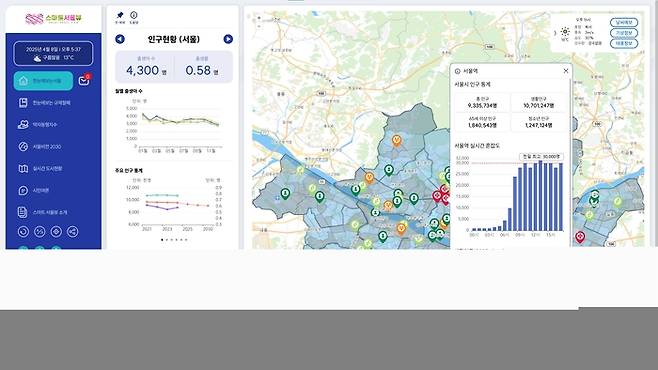658x370 pixels.
Task: Go to next panel with right arrow
Action: [x=228, y=39]
